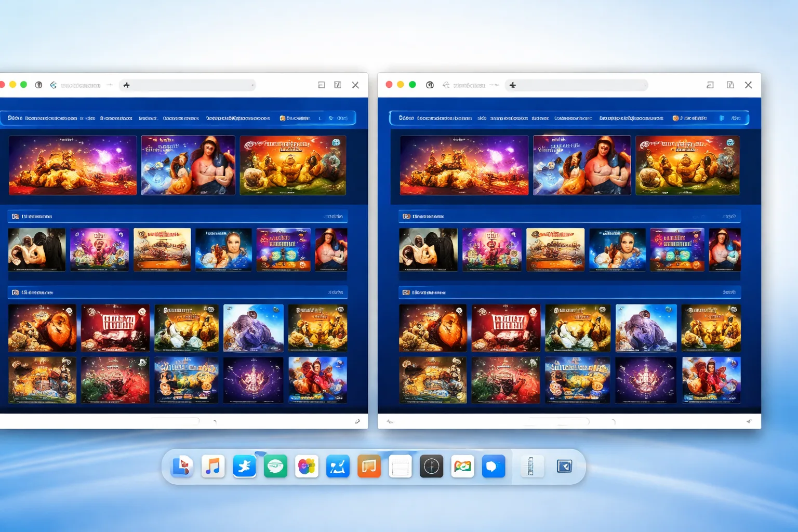Click the blue arrow icon in left window toolbar
This screenshot has height=532, width=798.
tap(53, 85)
